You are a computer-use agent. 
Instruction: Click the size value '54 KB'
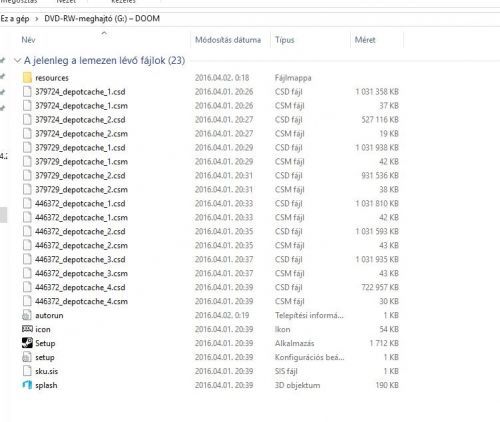389,330
